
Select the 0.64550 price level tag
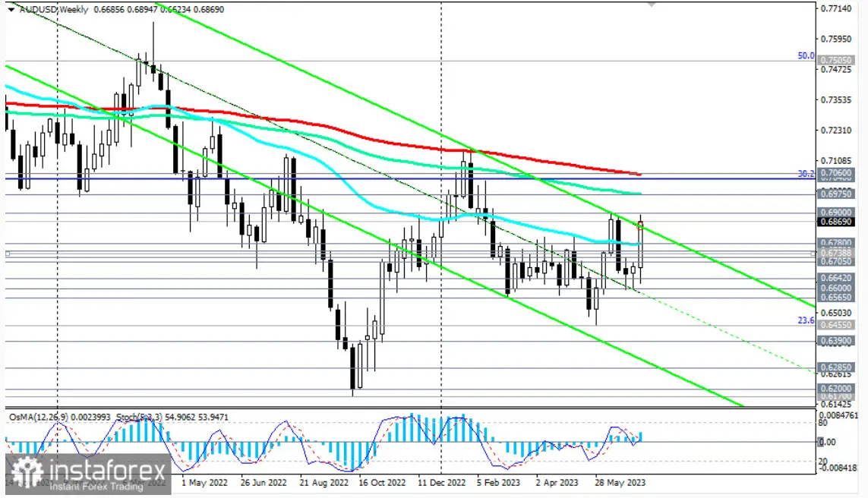tap(837, 324)
